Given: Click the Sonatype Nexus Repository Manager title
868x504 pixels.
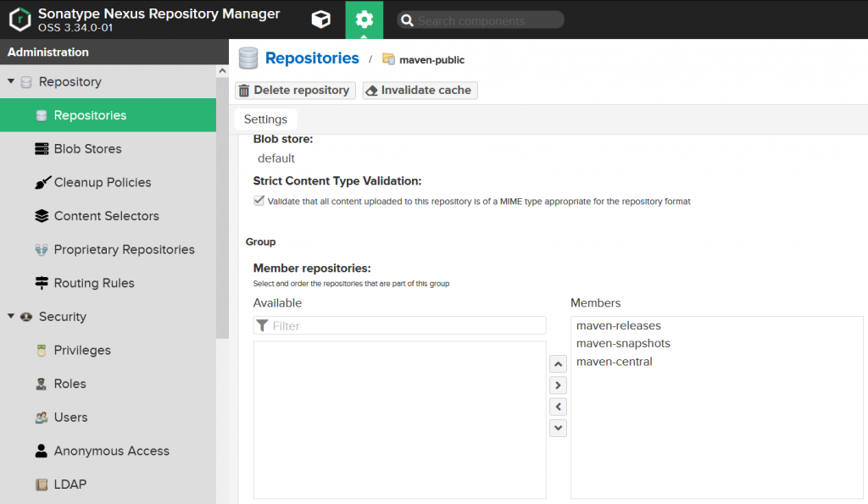Looking at the screenshot, I should 159,14.
